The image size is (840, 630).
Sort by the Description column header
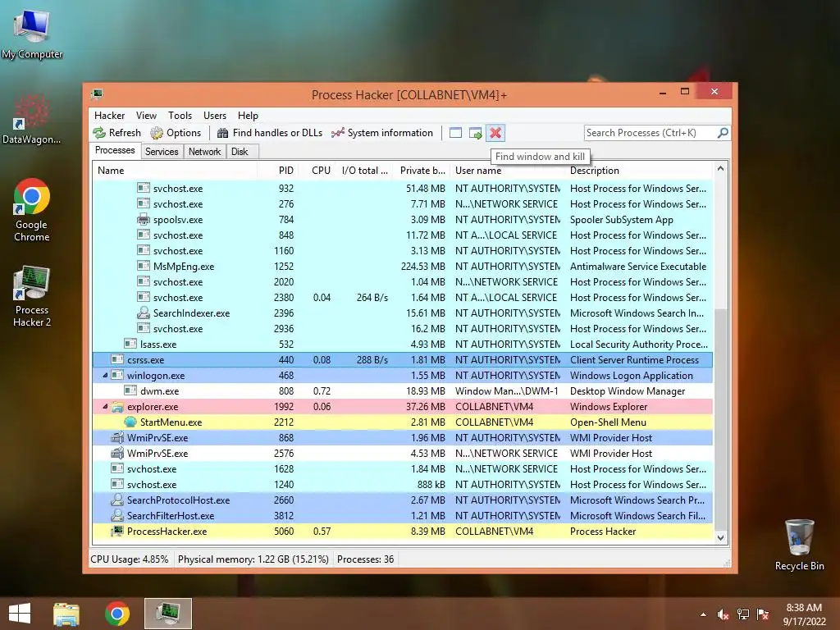(638, 171)
